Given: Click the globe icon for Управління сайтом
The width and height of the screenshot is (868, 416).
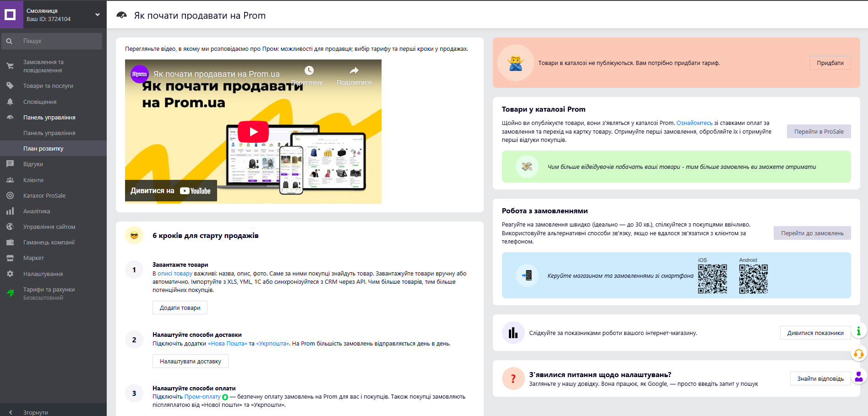Looking at the screenshot, I should coord(10,227).
